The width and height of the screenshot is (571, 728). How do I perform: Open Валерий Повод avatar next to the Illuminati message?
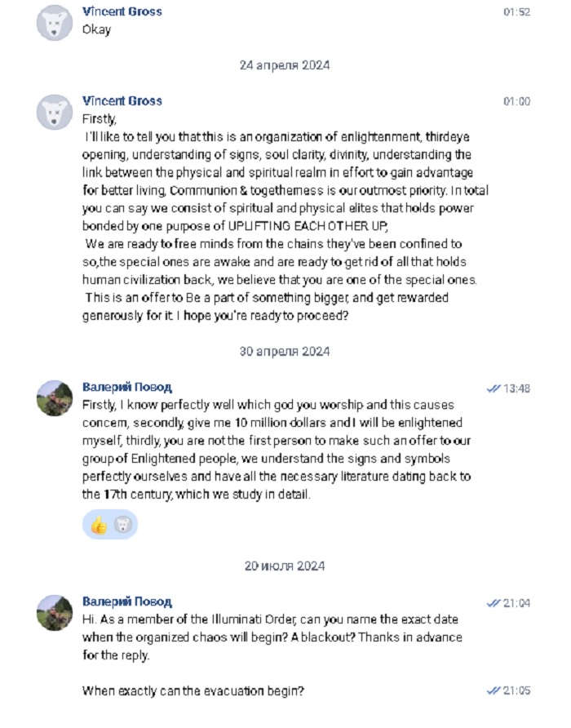coord(55,612)
